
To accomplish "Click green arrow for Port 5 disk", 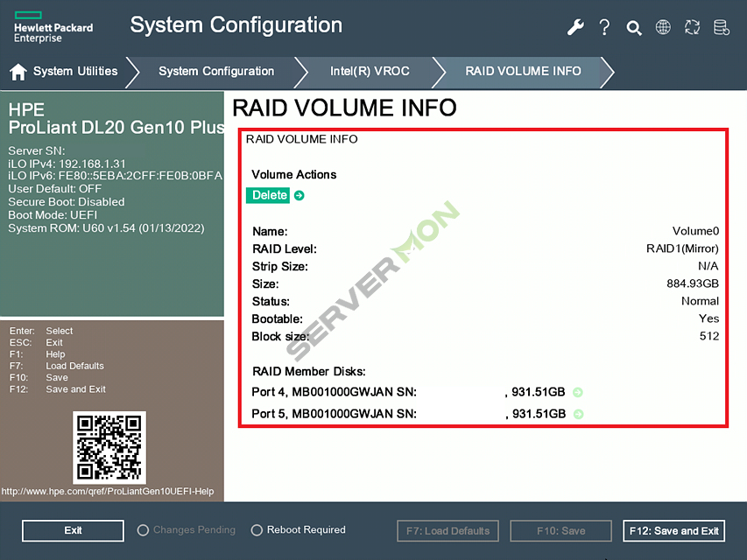I will [578, 414].
